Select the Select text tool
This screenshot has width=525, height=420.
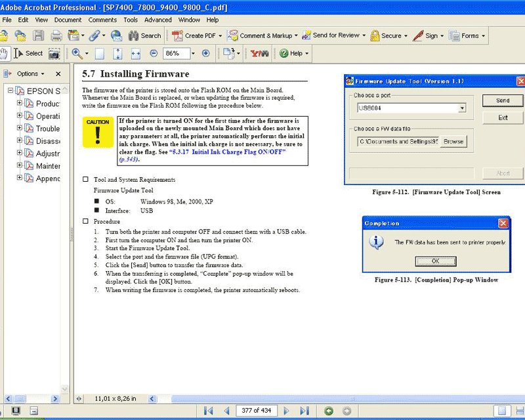[28, 54]
